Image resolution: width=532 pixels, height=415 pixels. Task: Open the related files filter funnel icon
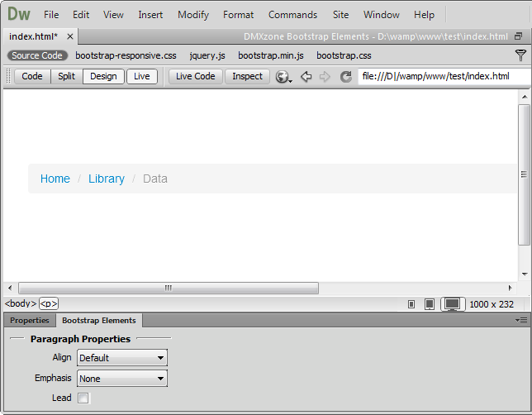pos(520,55)
